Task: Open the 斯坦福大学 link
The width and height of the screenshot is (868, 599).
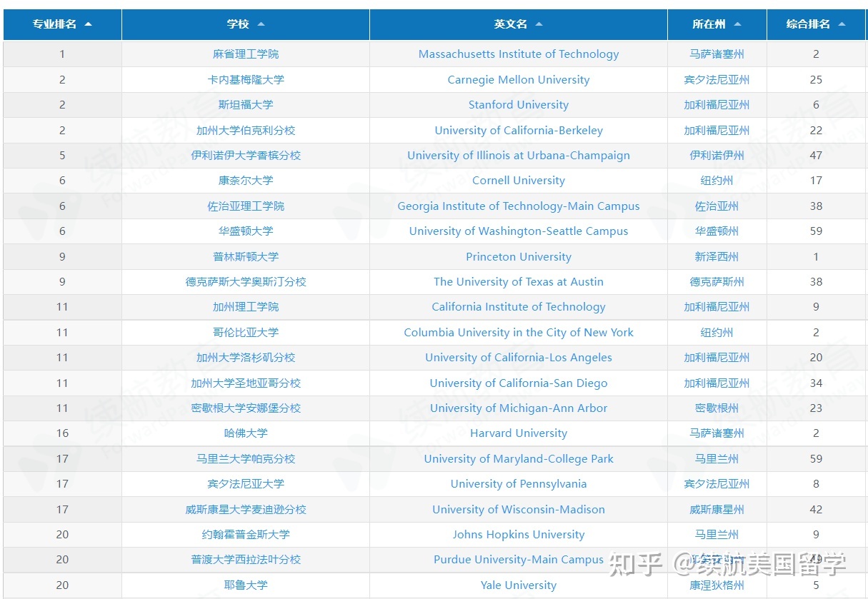Action: 246,105
